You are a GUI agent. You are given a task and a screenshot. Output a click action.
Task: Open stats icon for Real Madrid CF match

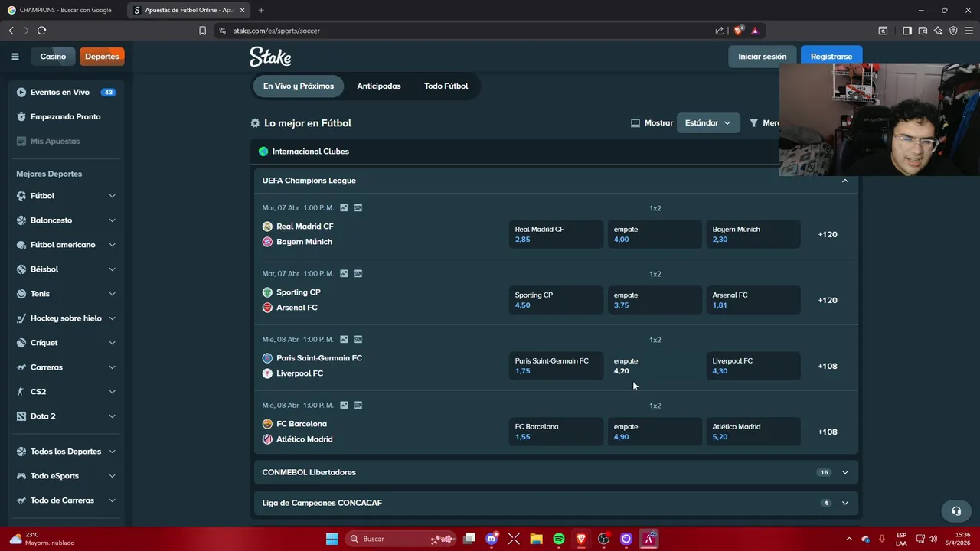(344, 208)
